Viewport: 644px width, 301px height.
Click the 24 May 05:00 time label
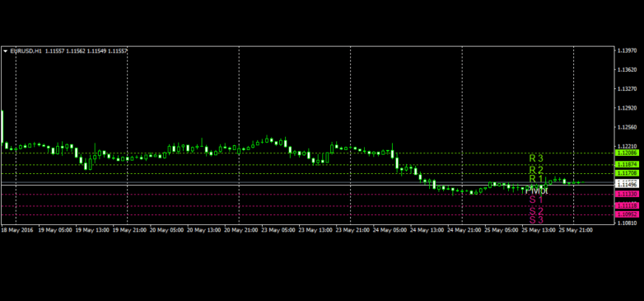coord(390,230)
